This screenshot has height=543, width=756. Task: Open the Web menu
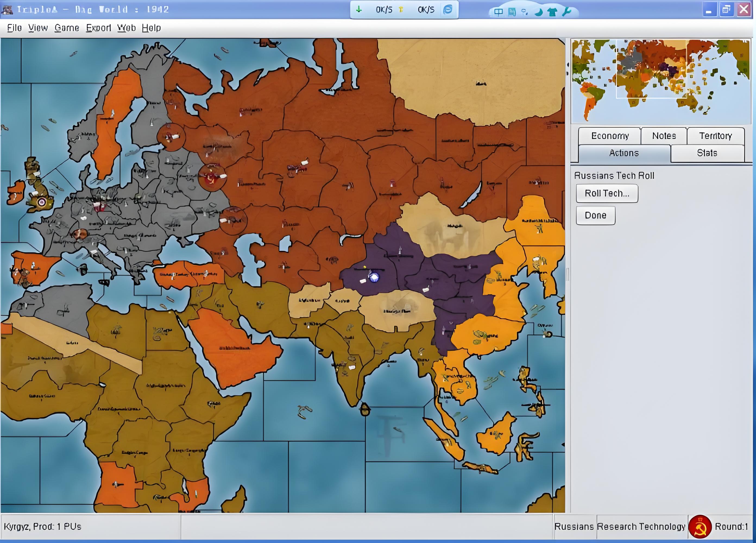126,28
